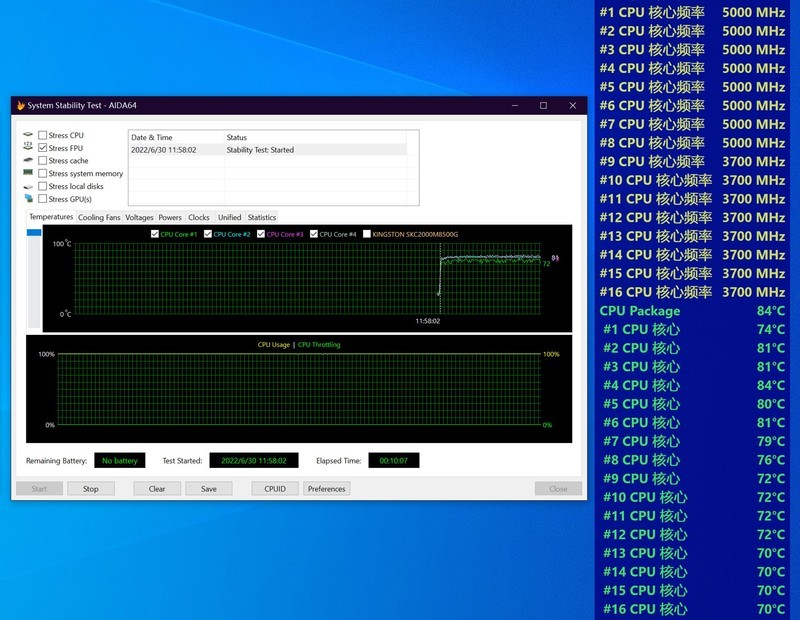Click the CPUID button

tap(273, 488)
